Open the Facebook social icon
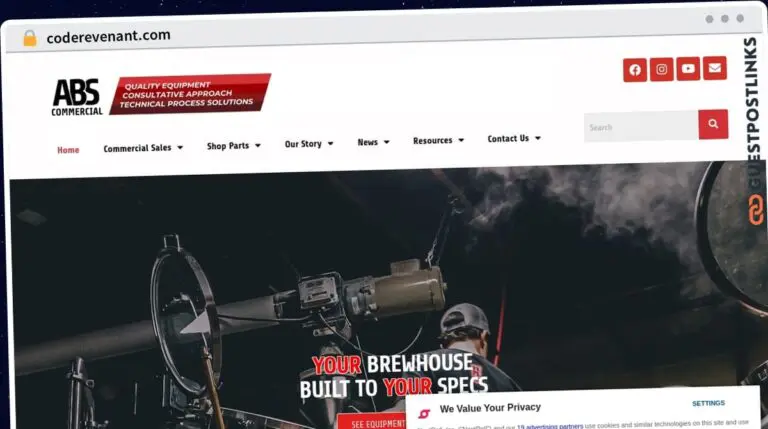768x429 pixels. coord(635,70)
